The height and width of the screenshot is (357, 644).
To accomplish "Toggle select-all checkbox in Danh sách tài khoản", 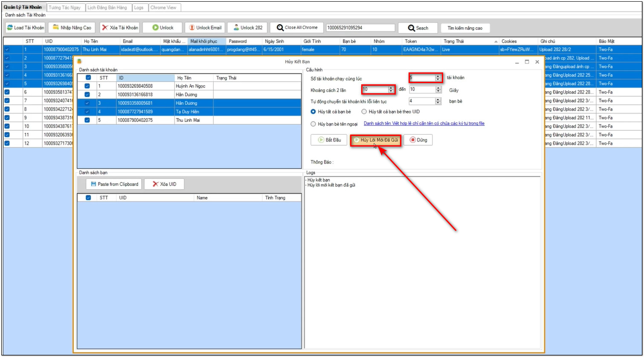I will click(x=88, y=78).
